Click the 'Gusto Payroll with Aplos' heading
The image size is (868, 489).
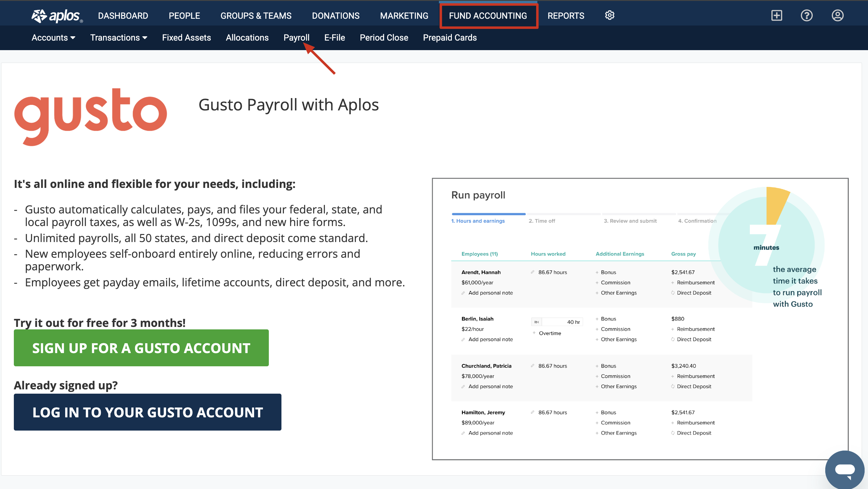tap(289, 105)
